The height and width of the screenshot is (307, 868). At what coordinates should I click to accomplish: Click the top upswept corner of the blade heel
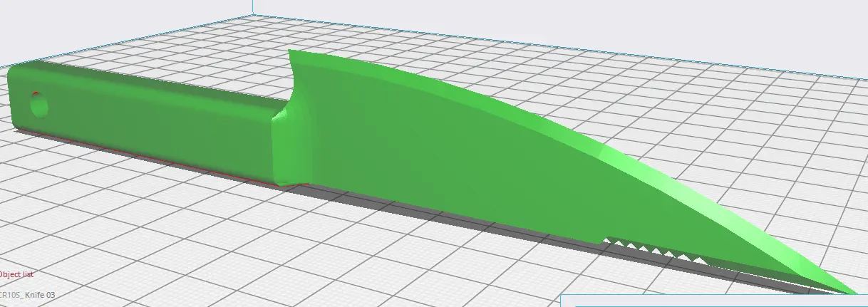[291, 54]
